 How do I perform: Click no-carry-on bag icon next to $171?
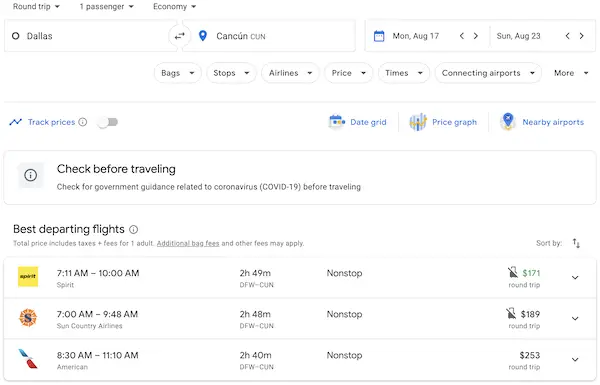tap(513, 272)
